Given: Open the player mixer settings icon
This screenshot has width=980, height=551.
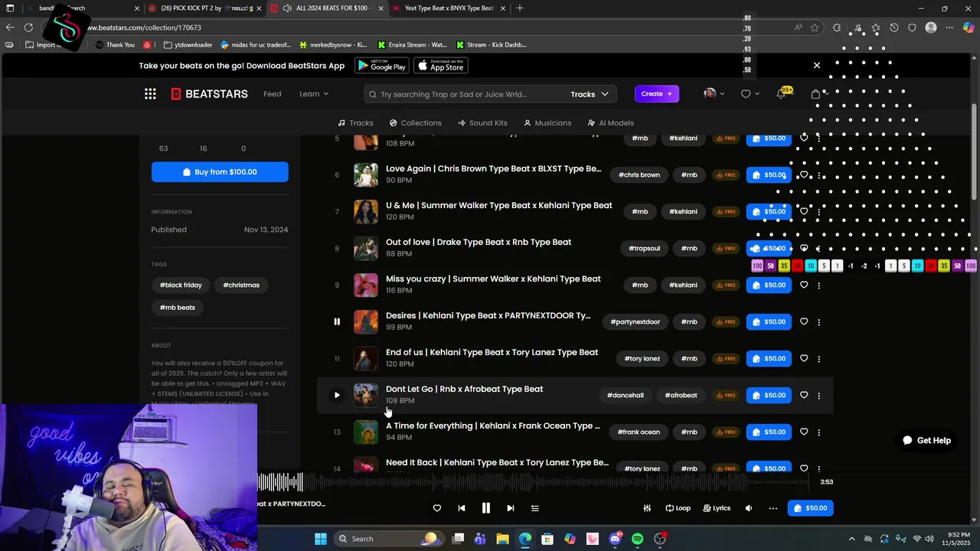Looking at the screenshot, I should point(647,508).
